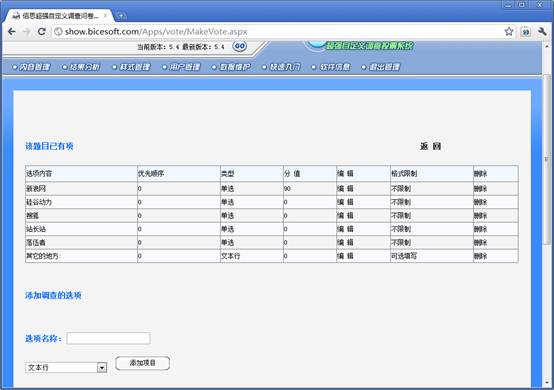Reload the page with the refresh icon

pyautogui.click(x=42, y=32)
